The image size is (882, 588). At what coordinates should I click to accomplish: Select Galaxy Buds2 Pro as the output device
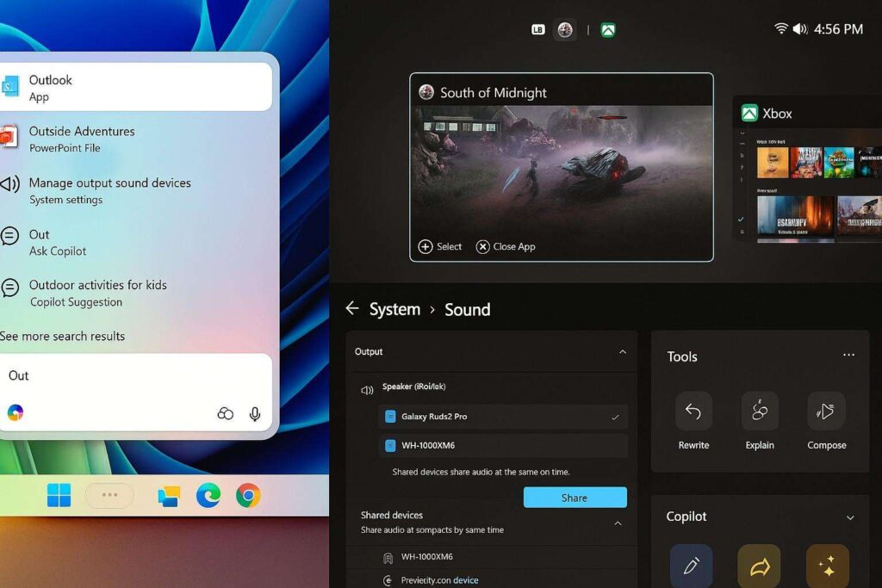tap(502, 417)
